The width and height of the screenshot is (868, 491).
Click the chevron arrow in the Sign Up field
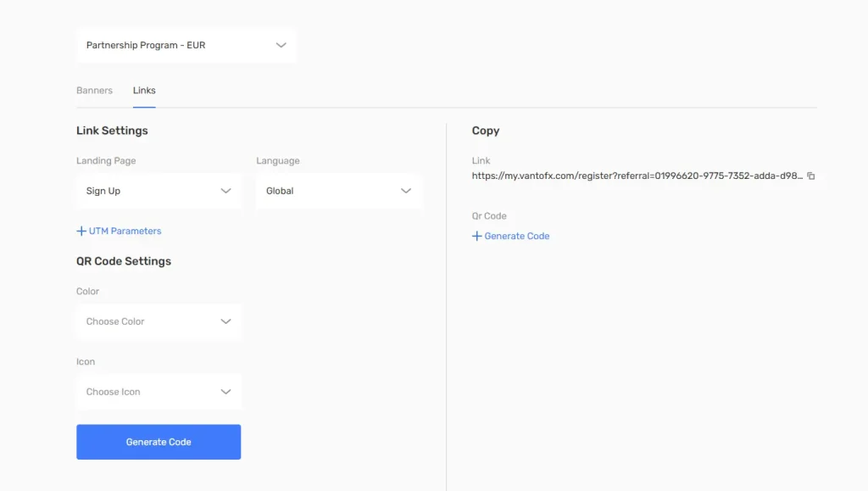tap(225, 191)
